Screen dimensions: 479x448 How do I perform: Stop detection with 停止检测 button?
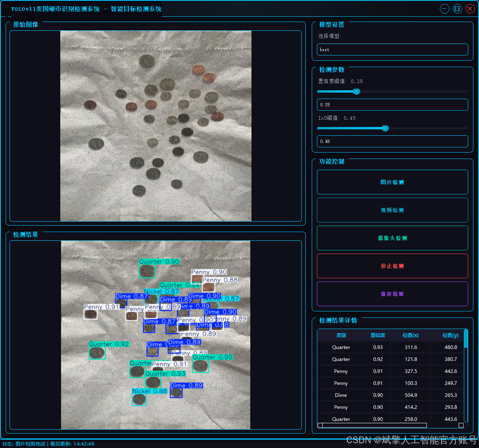[x=392, y=266]
